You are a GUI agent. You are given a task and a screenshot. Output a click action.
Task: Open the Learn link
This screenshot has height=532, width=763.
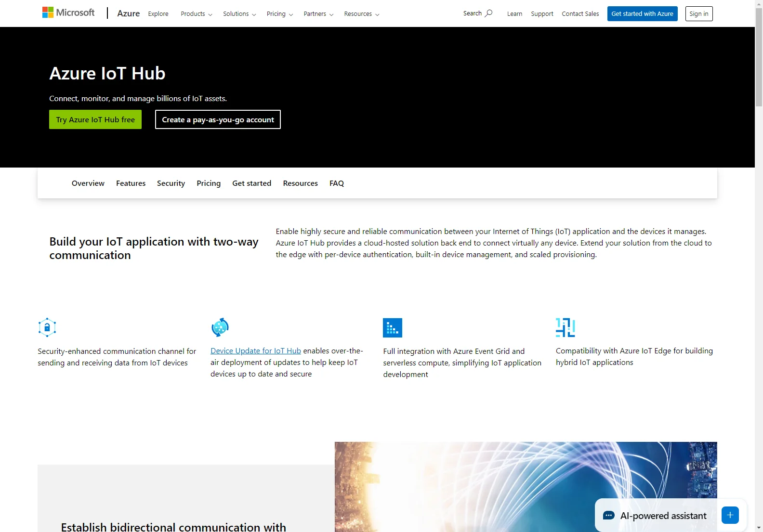pos(514,14)
